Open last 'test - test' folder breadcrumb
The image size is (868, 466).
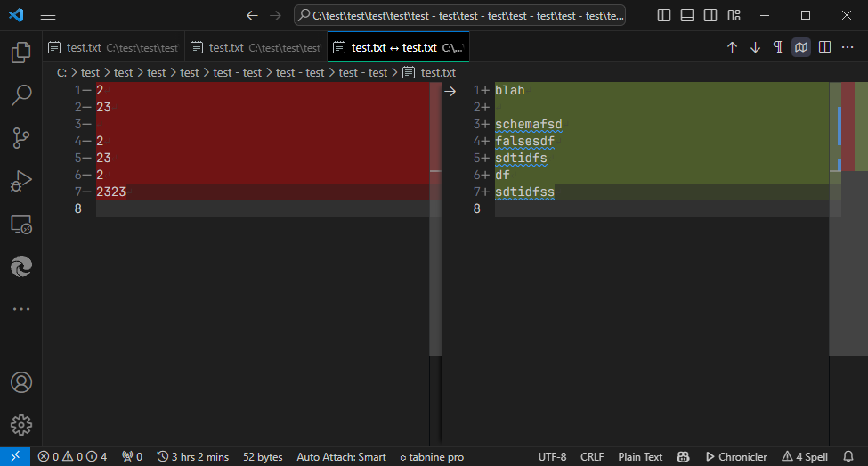[x=362, y=72]
